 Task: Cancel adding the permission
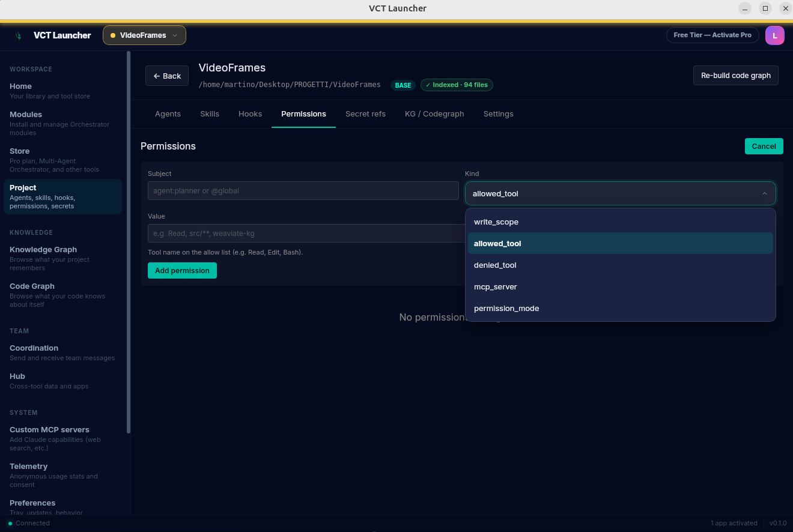click(x=764, y=146)
